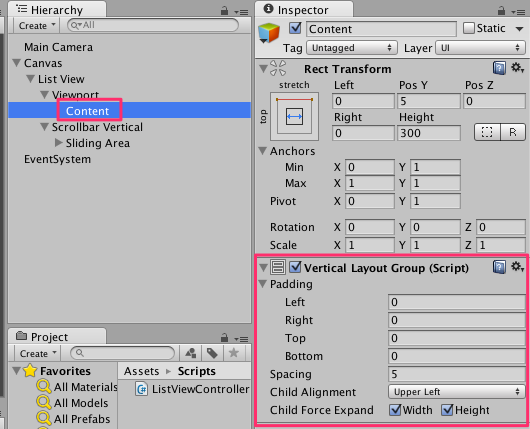Click the object name field Content
This screenshot has width=530, height=429.
click(x=381, y=29)
